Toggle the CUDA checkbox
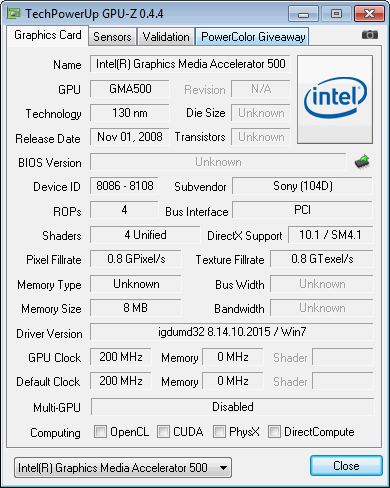 click(x=163, y=431)
